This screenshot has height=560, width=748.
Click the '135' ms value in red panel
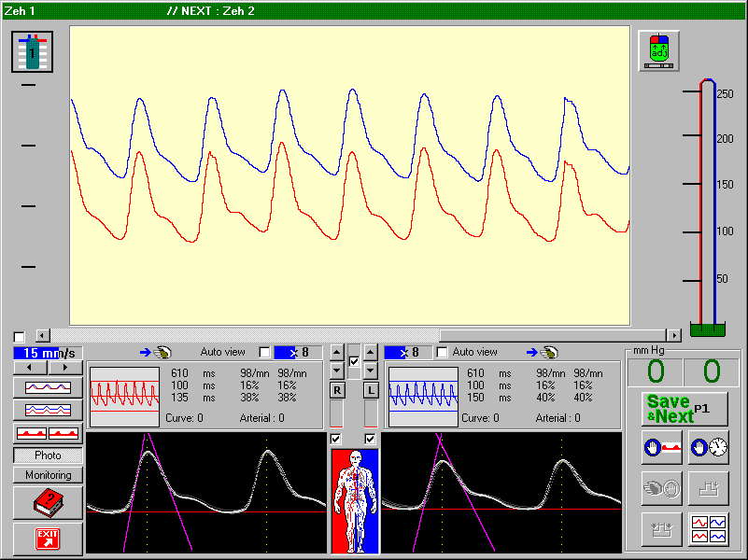(x=180, y=398)
